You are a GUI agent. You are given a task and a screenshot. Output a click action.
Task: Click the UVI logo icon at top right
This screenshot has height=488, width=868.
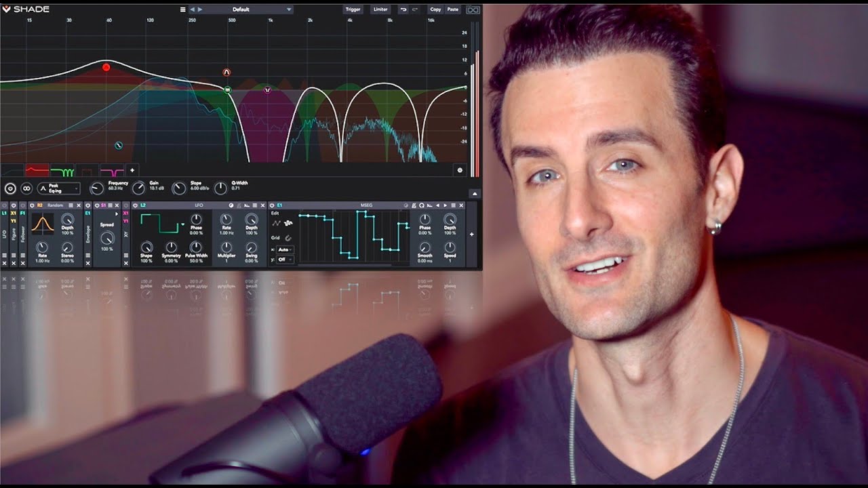[473, 9]
